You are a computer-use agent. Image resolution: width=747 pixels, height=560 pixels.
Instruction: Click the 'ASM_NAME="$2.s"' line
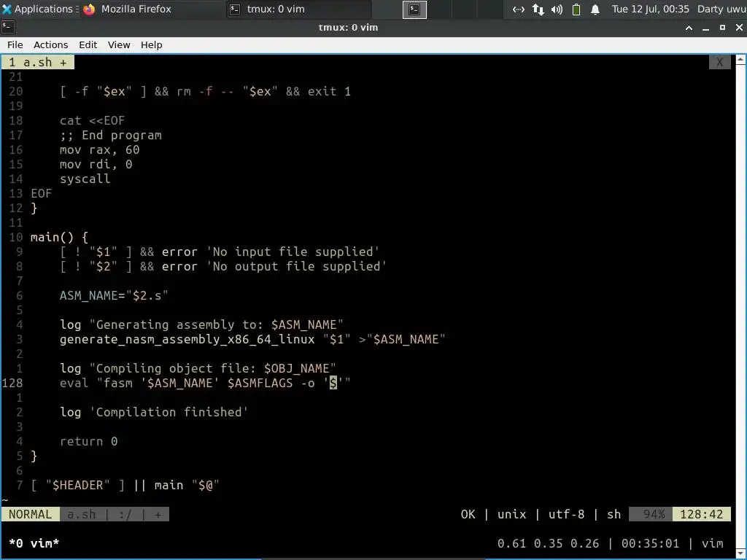click(113, 295)
